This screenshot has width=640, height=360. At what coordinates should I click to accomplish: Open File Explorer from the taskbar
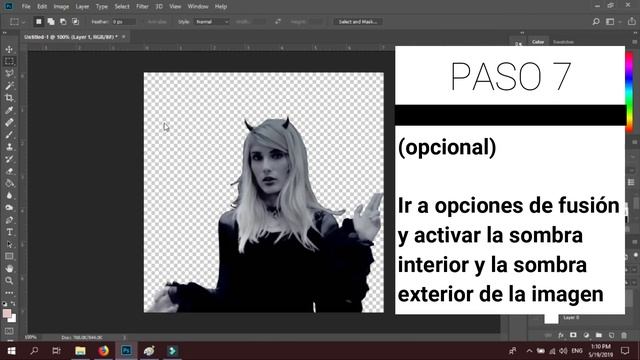pyautogui.click(x=80, y=351)
